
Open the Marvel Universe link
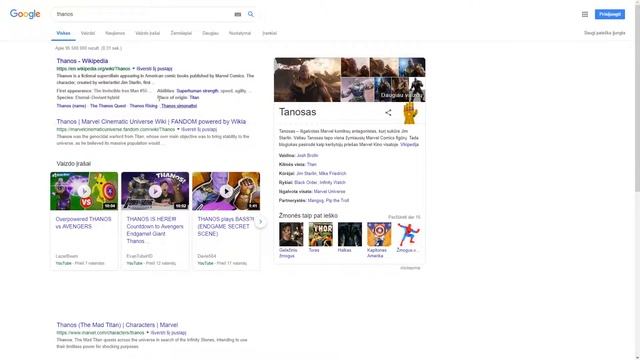pyautogui.click(x=329, y=191)
